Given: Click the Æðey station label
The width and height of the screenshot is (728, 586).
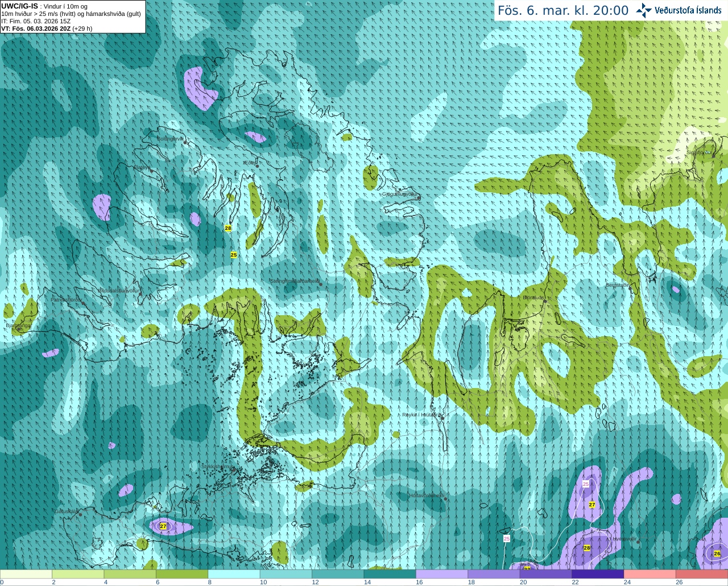Looking at the screenshot, I should click(249, 163).
